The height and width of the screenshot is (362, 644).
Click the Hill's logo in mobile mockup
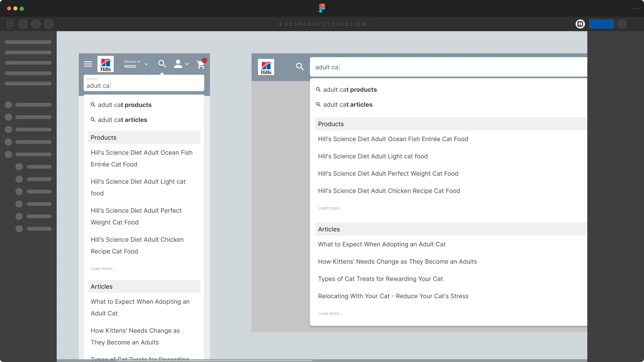[106, 64]
